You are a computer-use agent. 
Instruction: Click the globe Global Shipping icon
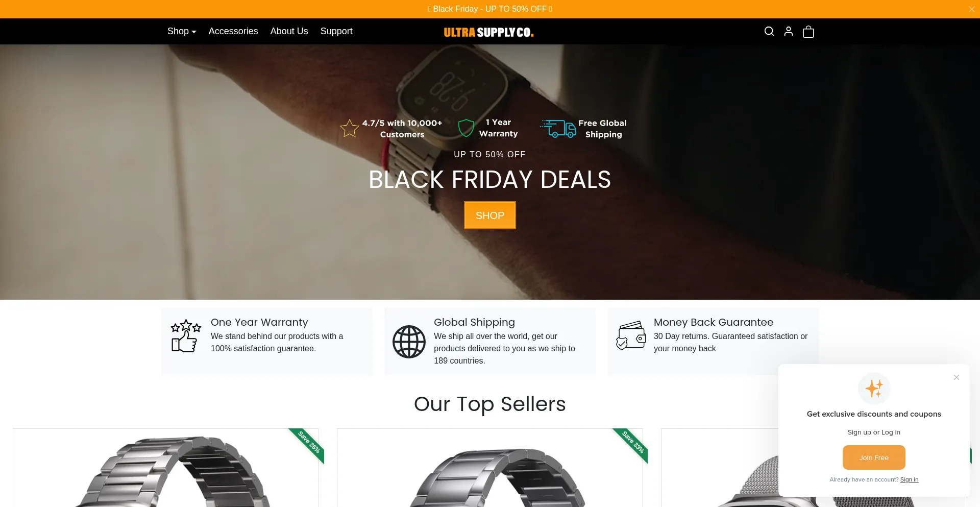409,342
